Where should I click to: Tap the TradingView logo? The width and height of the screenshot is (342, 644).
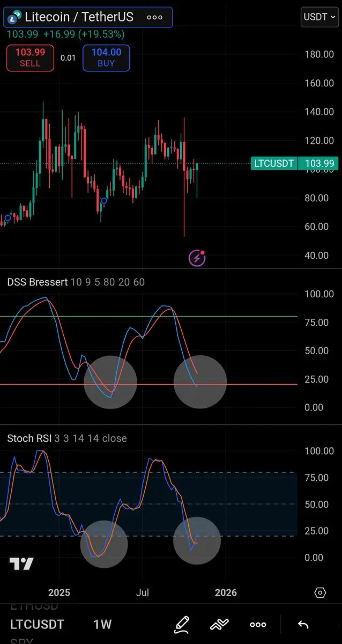(21, 564)
